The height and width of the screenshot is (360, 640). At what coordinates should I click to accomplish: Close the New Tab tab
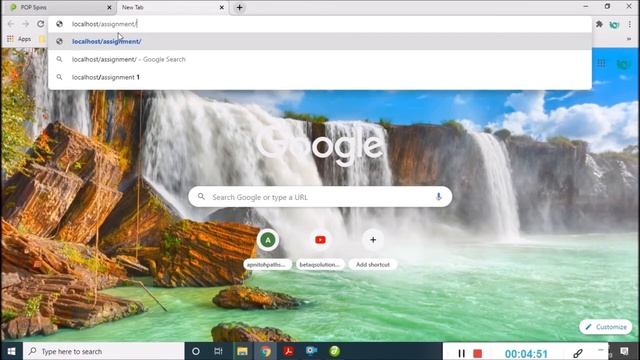(x=222, y=7)
